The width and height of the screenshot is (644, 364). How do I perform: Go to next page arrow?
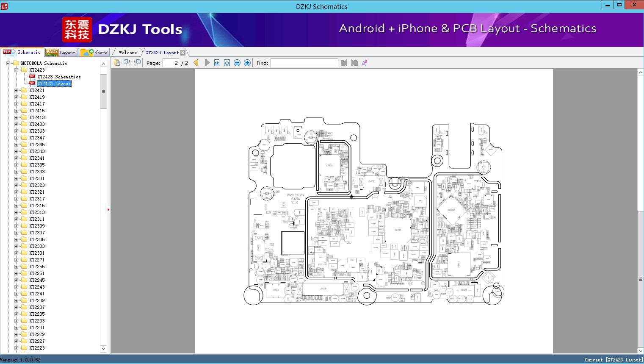click(207, 63)
